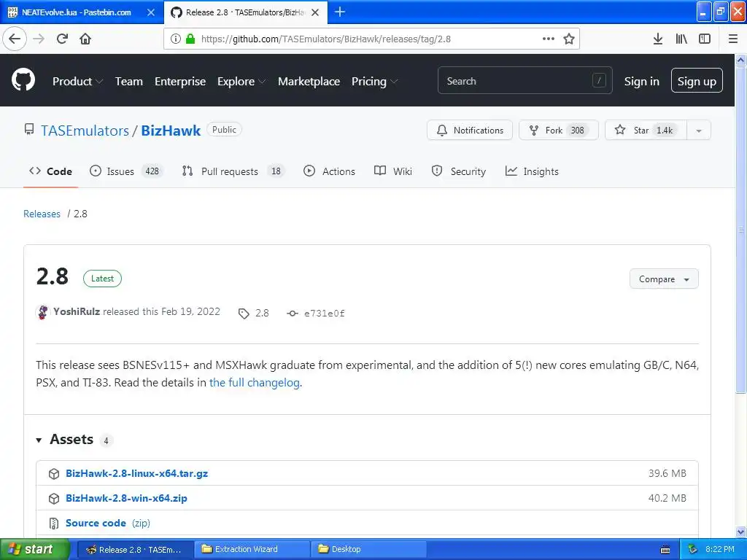Expand the Explore dropdown menu
This screenshot has width=747, height=560.
pos(241,82)
